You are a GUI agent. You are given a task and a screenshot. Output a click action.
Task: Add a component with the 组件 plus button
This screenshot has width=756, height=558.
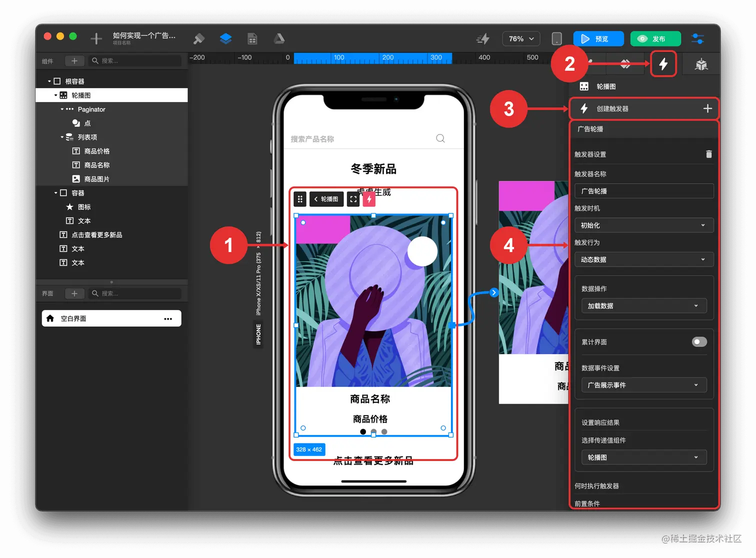[x=74, y=60]
